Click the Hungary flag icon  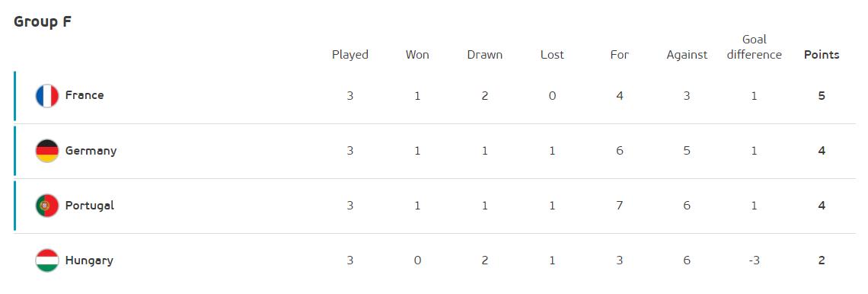pyautogui.click(x=47, y=260)
